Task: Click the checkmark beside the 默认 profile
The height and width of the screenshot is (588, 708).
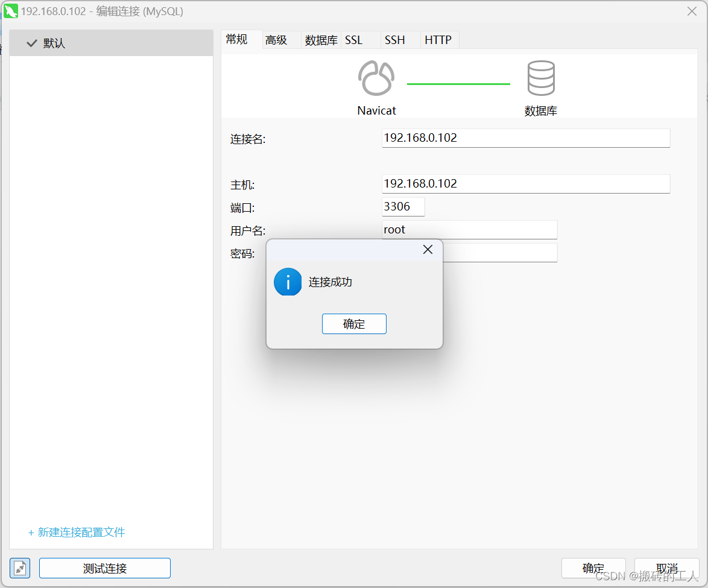Action: pyautogui.click(x=31, y=43)
